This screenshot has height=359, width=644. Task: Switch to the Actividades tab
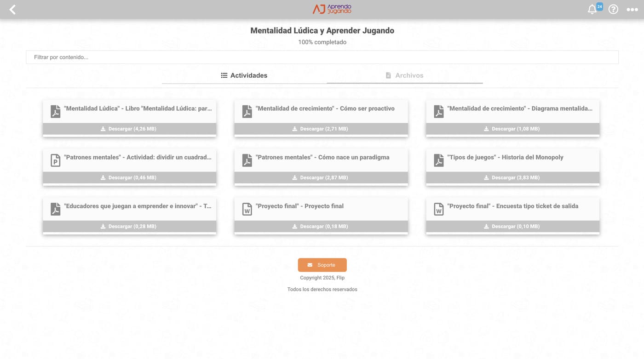[244, 75]
